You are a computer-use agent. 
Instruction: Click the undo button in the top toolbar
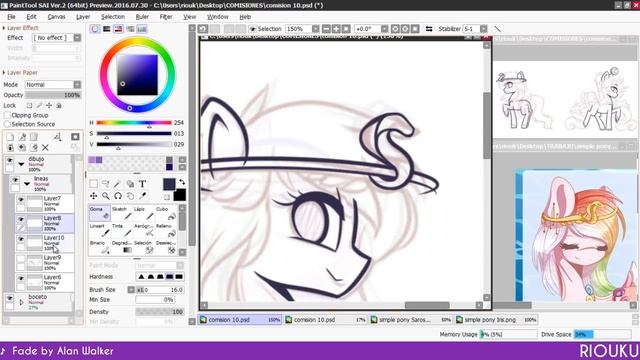(x=203, y=29)
